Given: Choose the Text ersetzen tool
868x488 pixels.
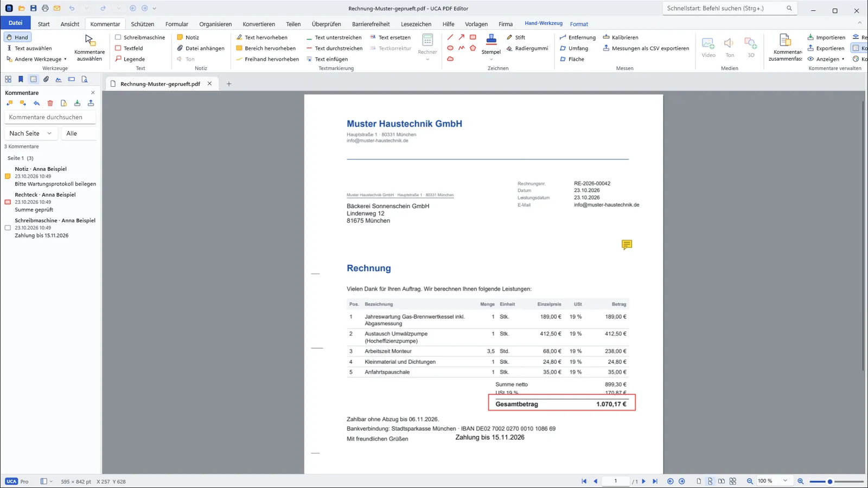Looking at the screenshot, I should tap(391, 37).
